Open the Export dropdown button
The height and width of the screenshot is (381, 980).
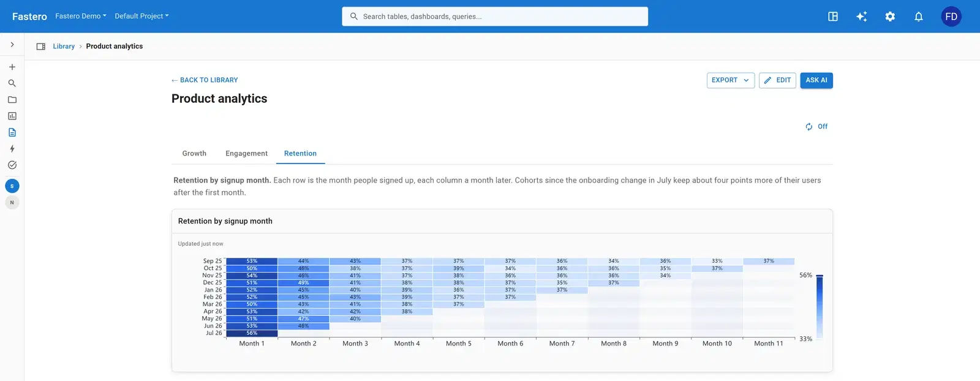point(731,80)
